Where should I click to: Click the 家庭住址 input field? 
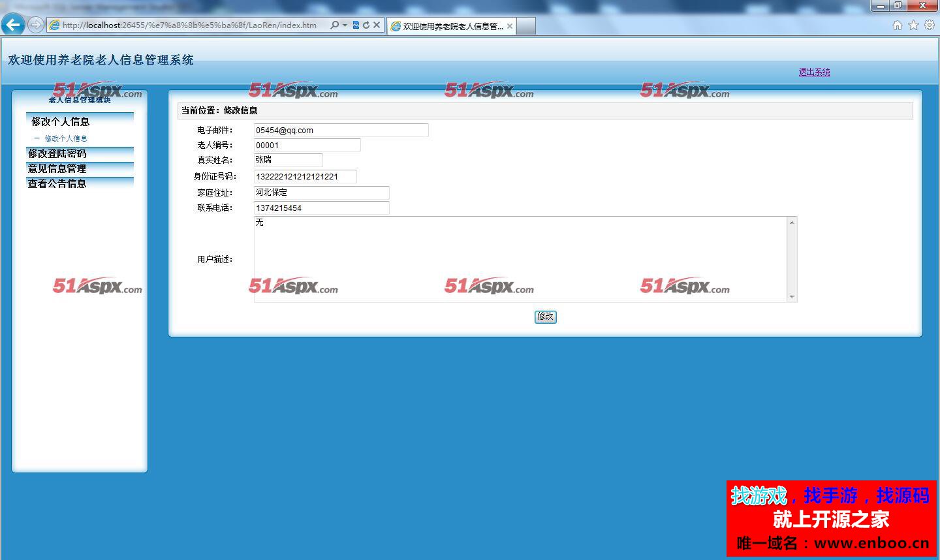click(321, 193)
